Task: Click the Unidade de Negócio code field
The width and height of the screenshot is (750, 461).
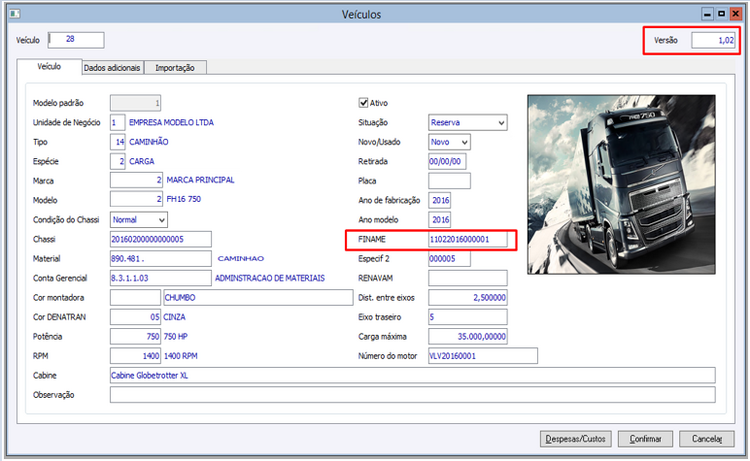Action: (118, 122)
